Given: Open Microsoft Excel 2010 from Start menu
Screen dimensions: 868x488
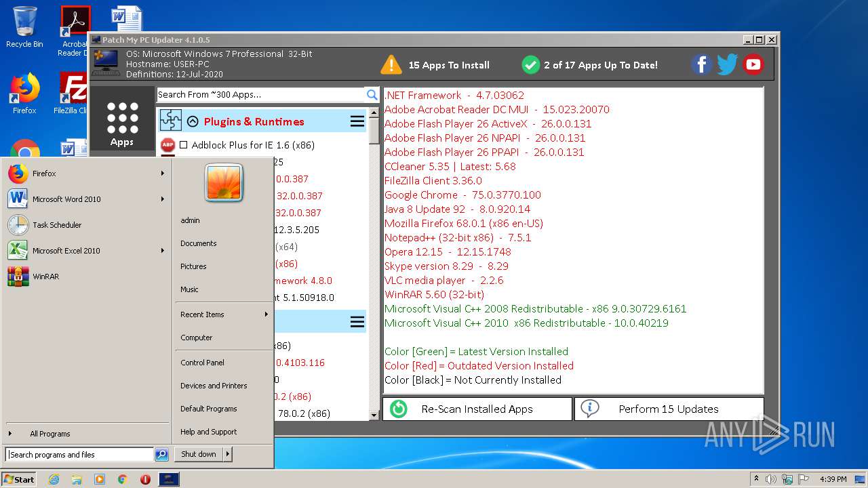Looking at the screenshot, I should (85, 251).
